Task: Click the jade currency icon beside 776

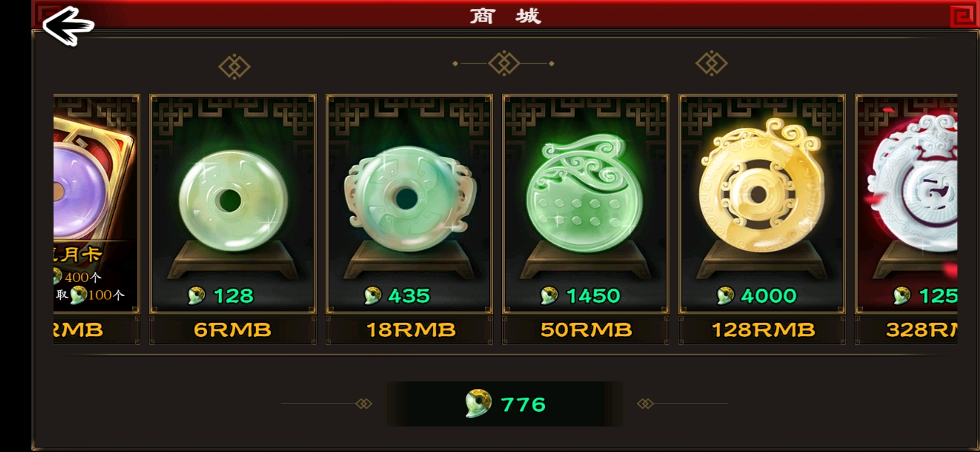Action: pos(478,404)
